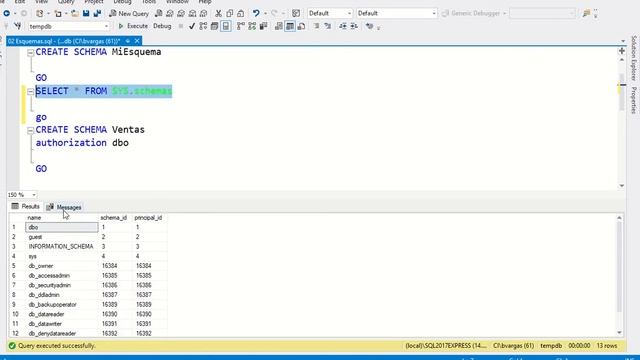Switch output to Results to File

(x=302, y=26)
